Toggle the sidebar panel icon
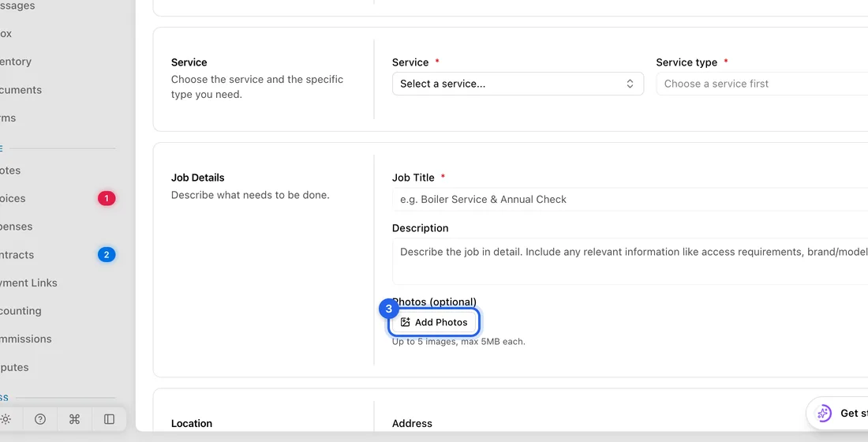 pos(109,419)
